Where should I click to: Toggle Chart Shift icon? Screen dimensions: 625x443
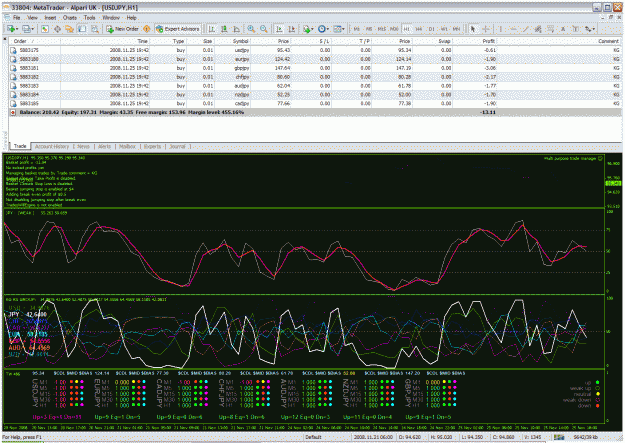[292, 29]
